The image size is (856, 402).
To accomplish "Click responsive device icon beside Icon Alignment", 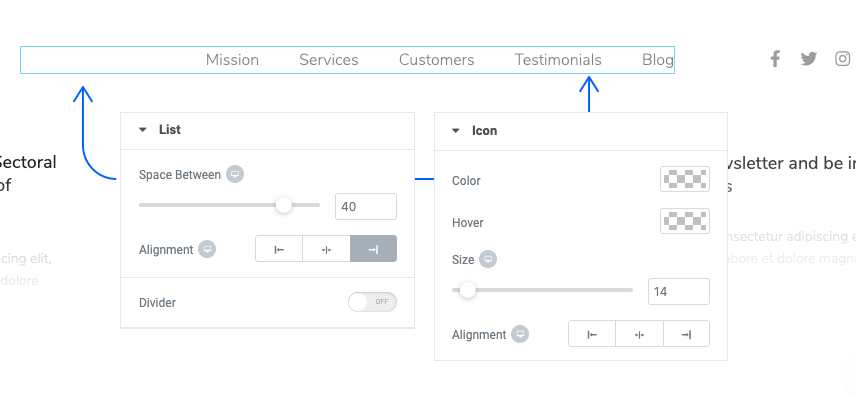I will pos(520,334).
